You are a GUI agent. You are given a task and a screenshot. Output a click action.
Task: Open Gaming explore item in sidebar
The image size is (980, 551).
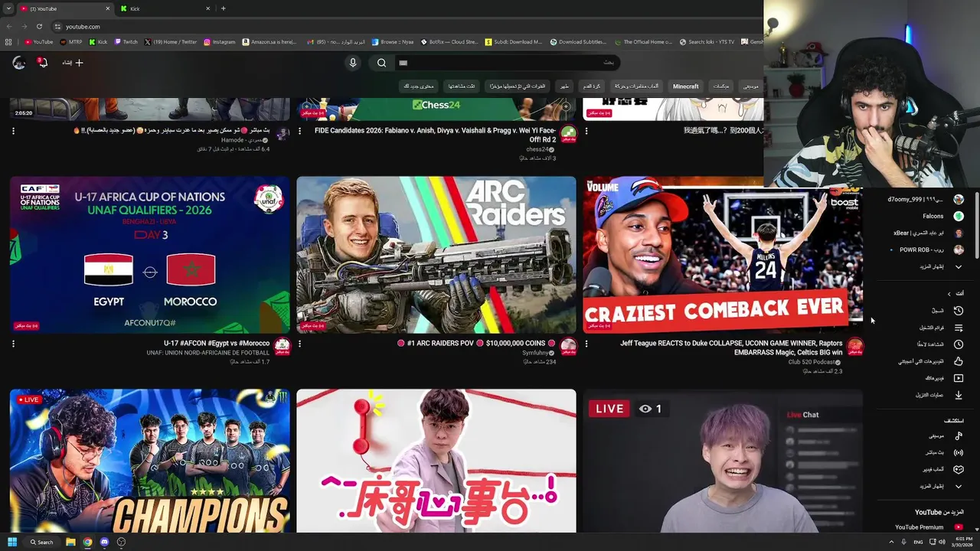942,469
